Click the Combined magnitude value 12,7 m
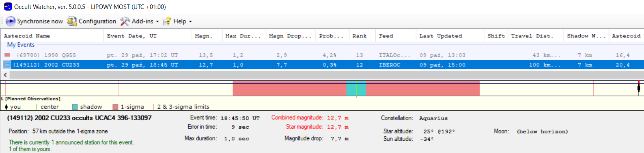Screen dimensions: 644x153 point(338,118)
